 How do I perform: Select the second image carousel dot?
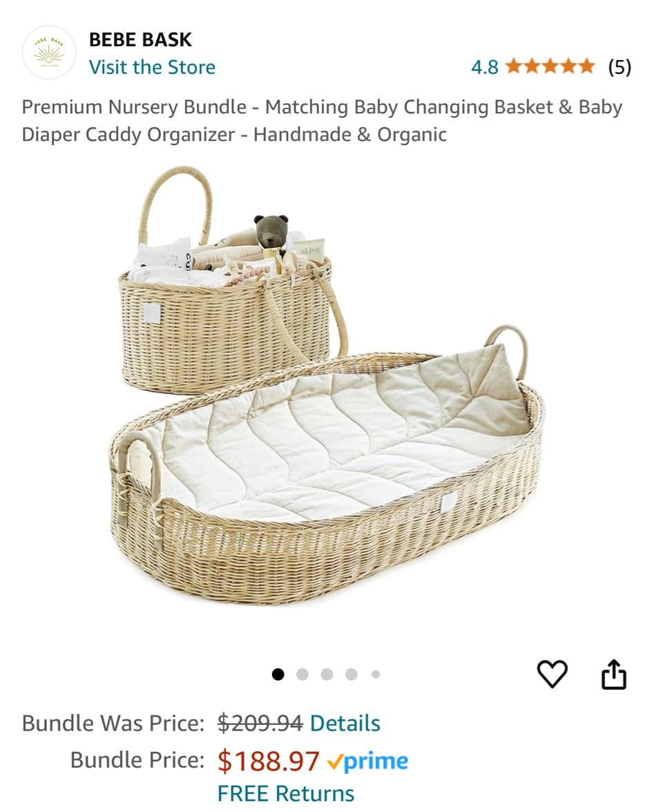coord(302,674)
